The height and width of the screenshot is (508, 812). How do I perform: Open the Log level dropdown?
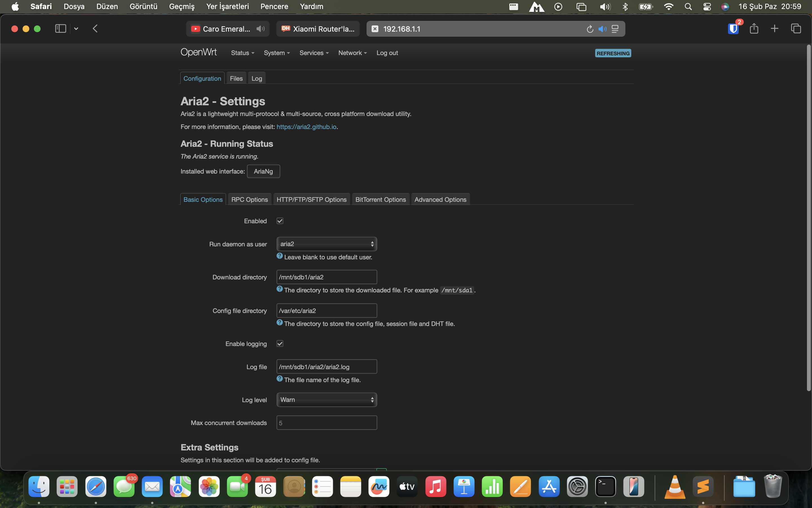pyautogui.click(x=326, y=400)
